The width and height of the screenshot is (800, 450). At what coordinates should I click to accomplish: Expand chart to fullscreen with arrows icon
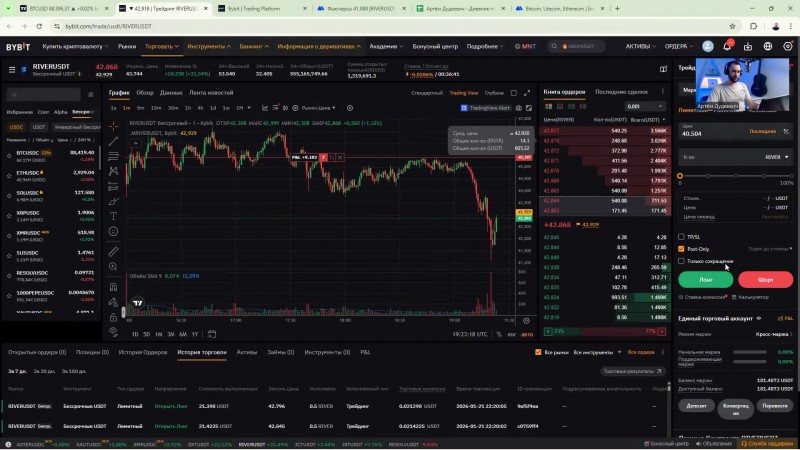tap(527, 93)
